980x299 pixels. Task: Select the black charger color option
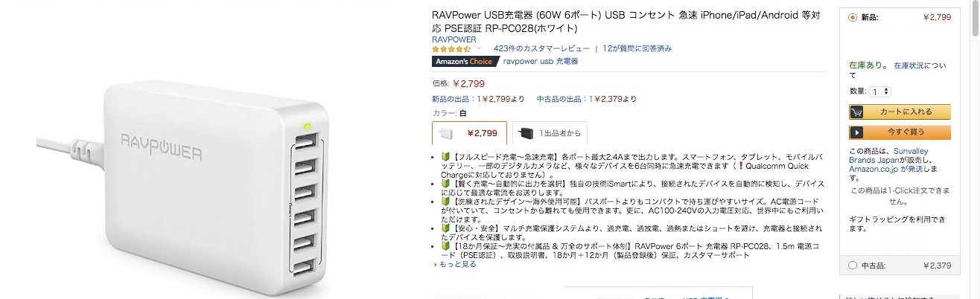(549, 134)
